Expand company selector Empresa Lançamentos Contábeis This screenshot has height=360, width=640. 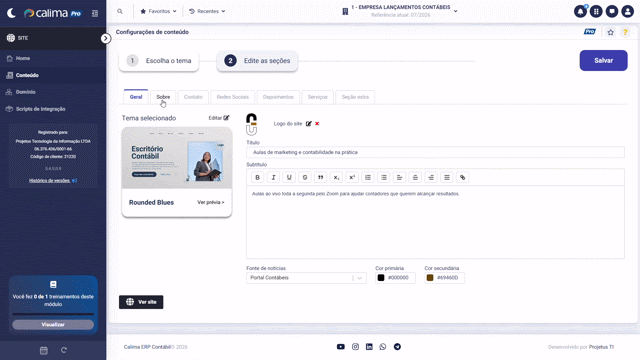pyautogui.click(x=400, y=11)
